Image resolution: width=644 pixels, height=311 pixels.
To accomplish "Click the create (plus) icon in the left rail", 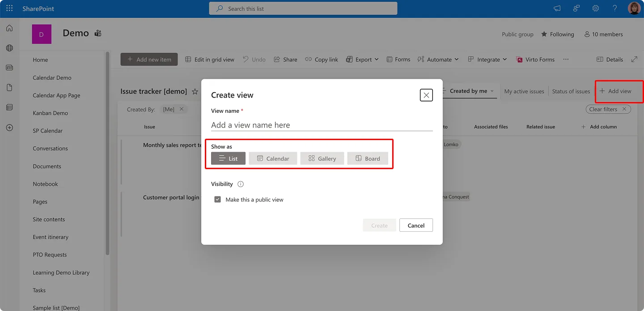I will click(9, 128).
